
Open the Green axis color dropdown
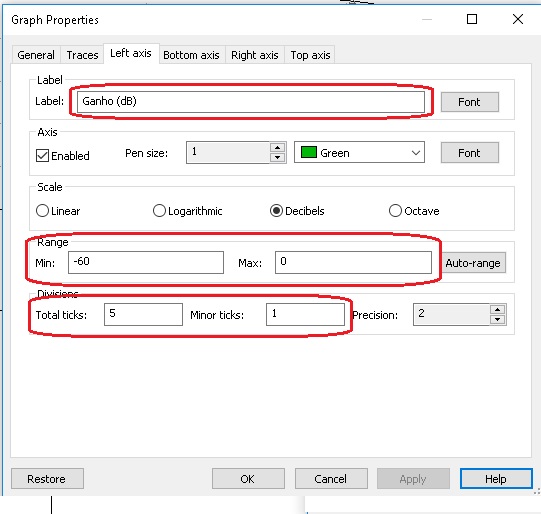(x=359, y=152)
